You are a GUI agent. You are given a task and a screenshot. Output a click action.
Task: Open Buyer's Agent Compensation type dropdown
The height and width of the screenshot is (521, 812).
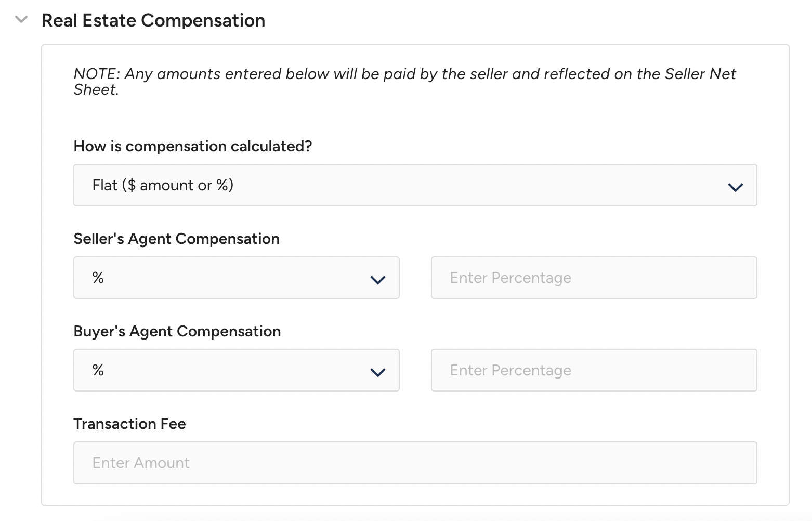(236, 370)
